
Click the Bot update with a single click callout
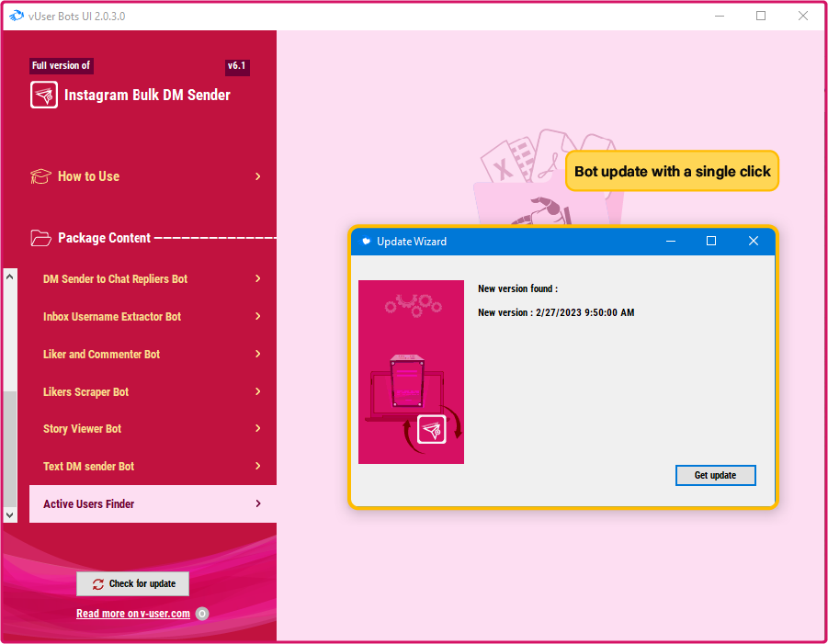pos(672,171)
